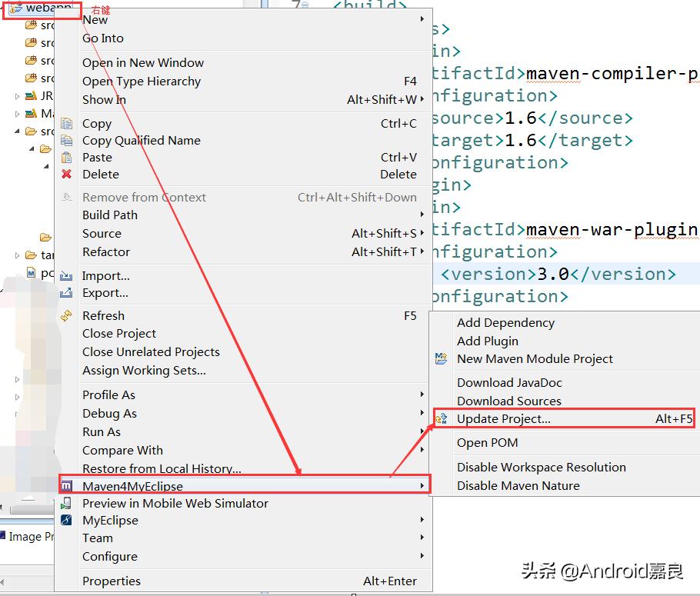Click the Mobile Web Simulator phone icon
700x596 pixels.
click(66, 503)
